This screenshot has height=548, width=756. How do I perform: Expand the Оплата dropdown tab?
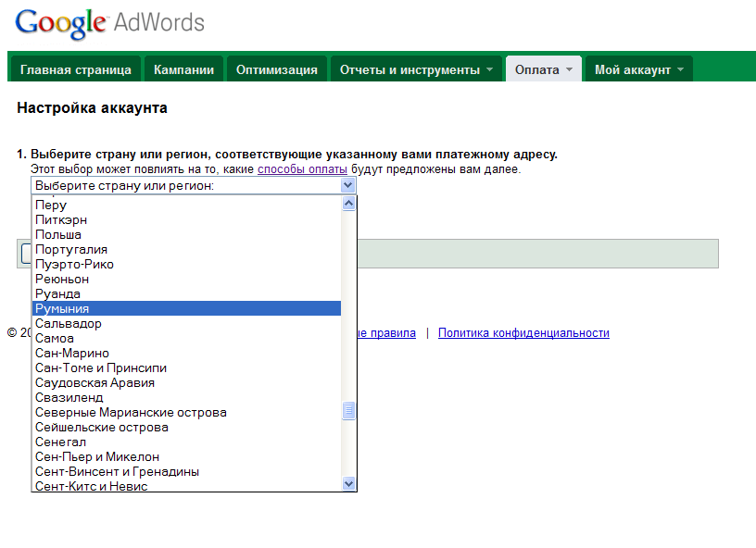click(x=544, y=69)
